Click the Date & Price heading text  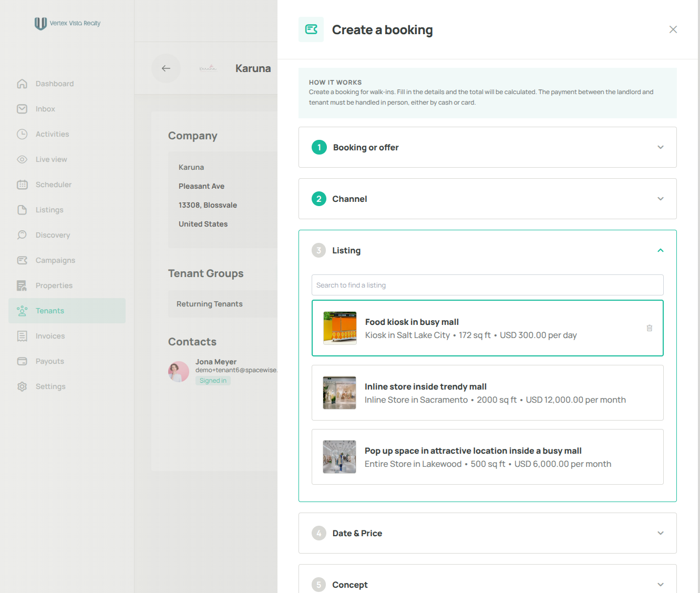coord(357,533)
